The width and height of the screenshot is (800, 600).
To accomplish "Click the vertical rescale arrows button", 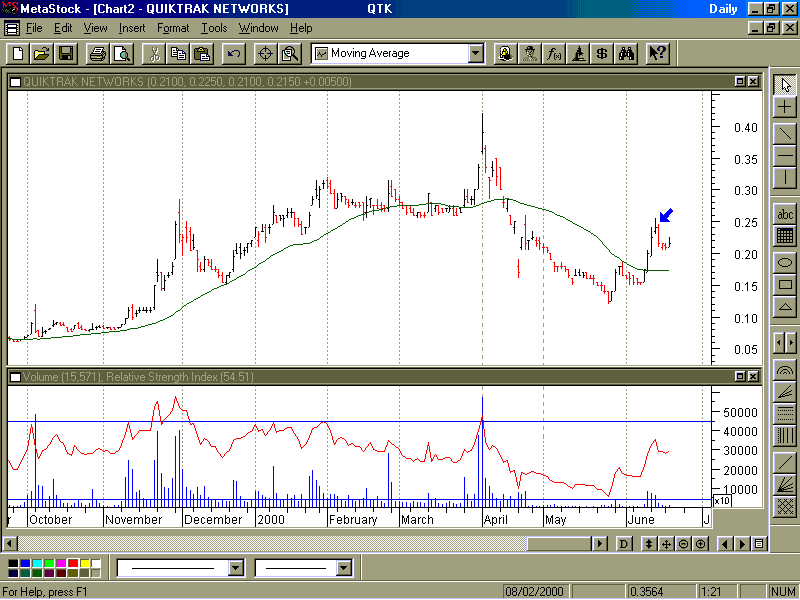I will pyautogui.click(x=649, y=544).
